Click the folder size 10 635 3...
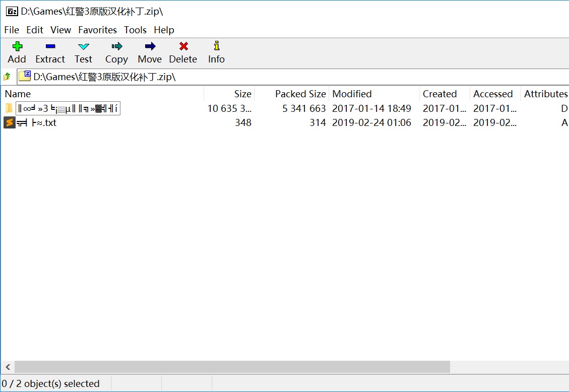The image size is (569, 392). [x=229, y=108]
